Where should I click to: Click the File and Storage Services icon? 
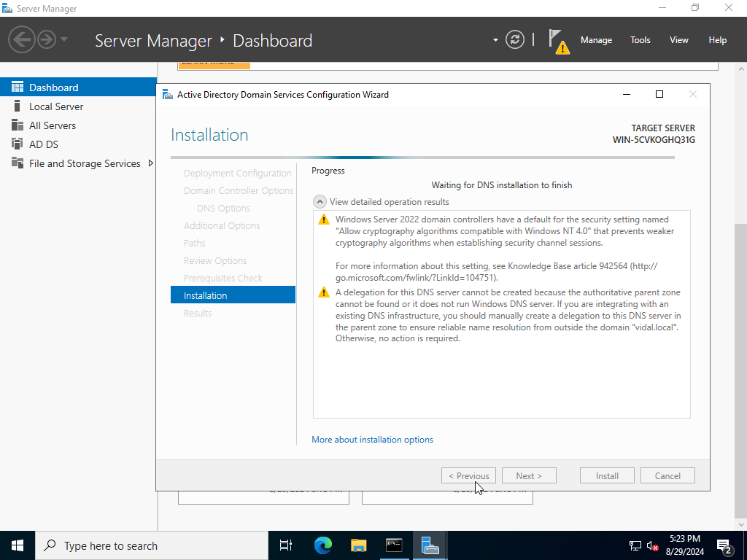pos(18,163)
